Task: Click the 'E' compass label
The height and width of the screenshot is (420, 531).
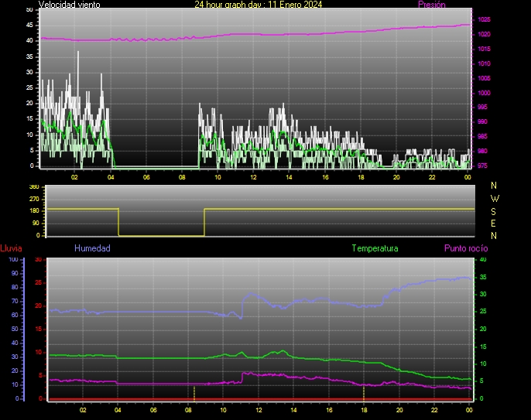Action: (x=493, y=224)
